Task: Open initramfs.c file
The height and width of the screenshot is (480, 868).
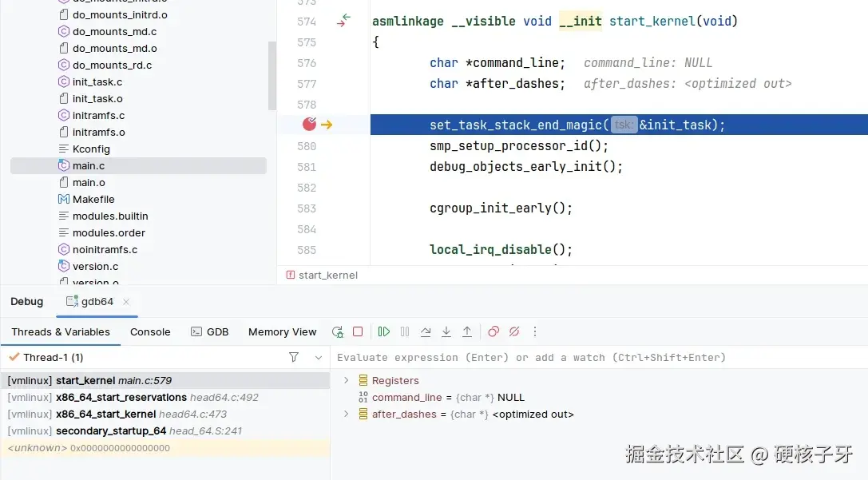Action: coord(98,115)
